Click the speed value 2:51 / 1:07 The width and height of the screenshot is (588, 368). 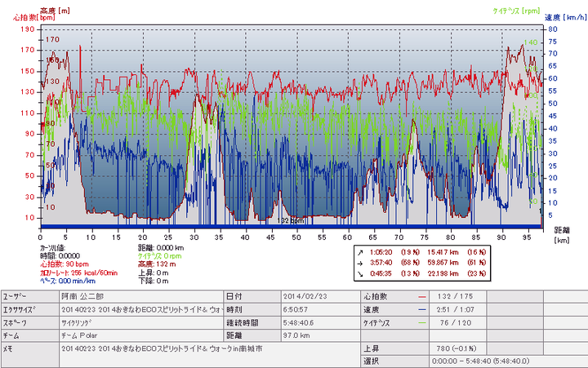[x=455, y=310]
